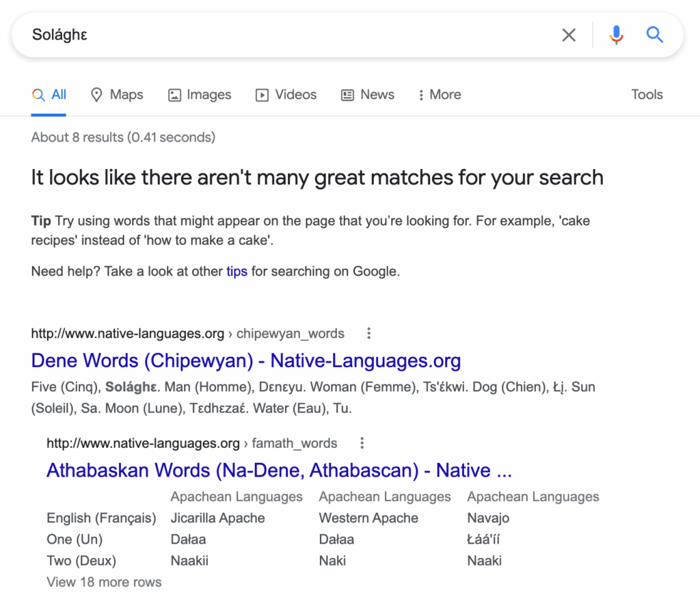The width and height of the screenshot is (700, 610).
Task: Click the chipewyan_words breadcrumb URL
Action: (290, 333)
